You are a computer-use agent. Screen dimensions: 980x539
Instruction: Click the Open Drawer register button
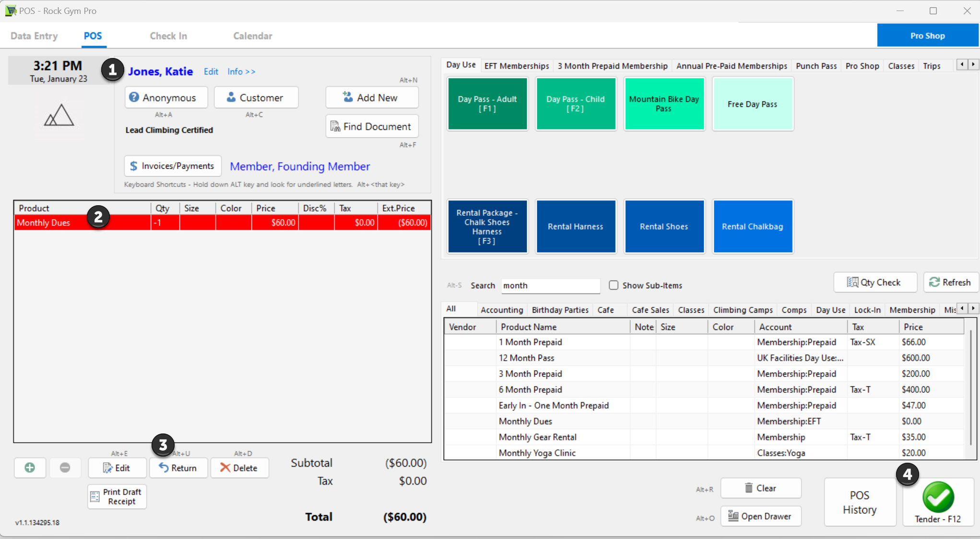tap(761, 516)
